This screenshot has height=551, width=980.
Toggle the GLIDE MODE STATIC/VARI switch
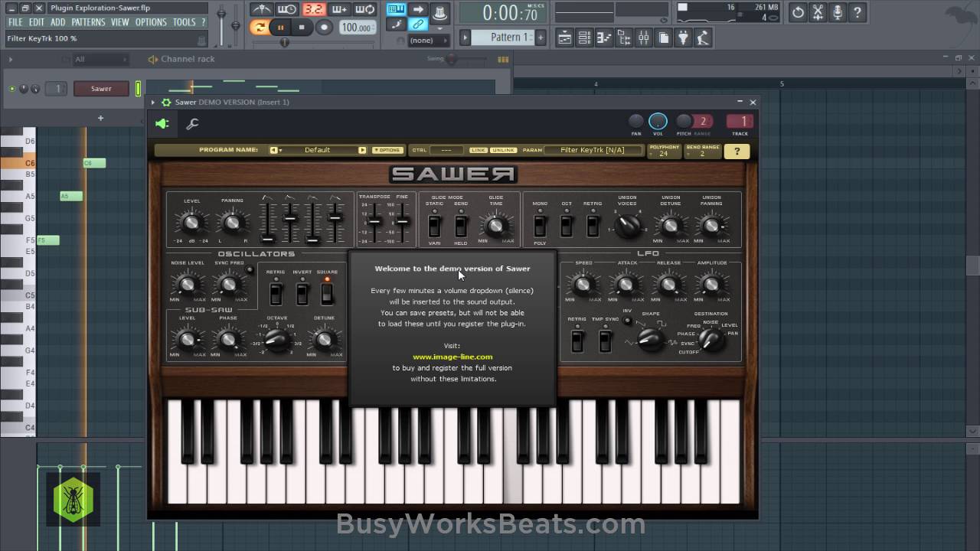pos(434,226)
